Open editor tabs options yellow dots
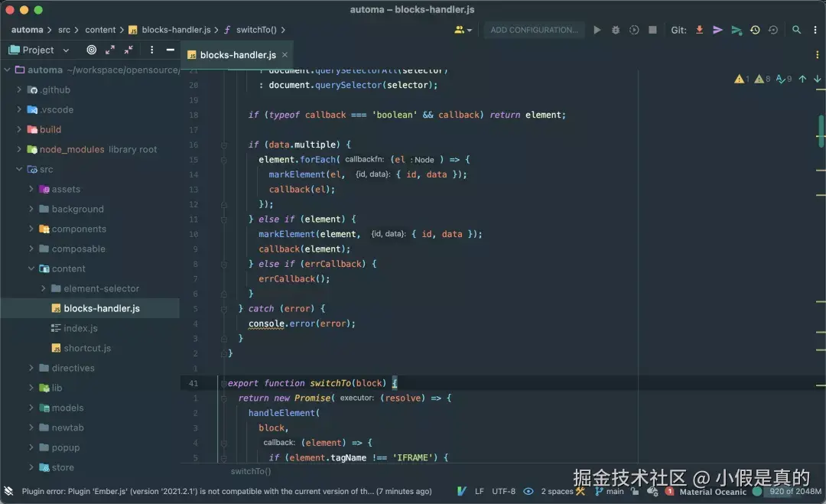 tap(817, 55)
